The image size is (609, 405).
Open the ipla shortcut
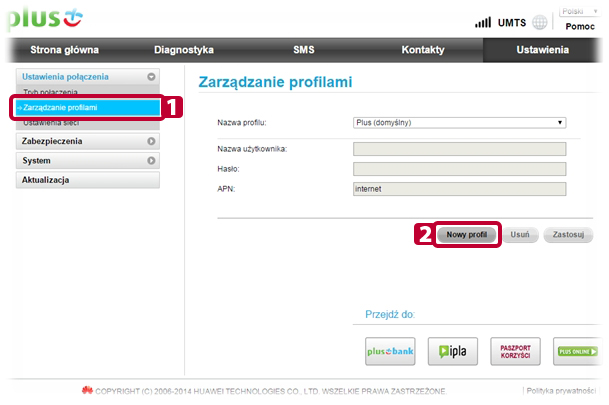coord(453,351)
